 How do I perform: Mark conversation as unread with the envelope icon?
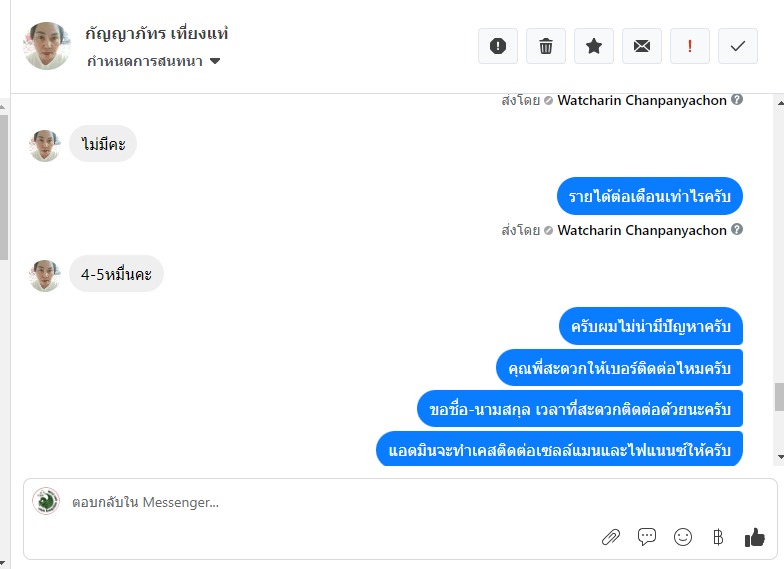(642, 46)
